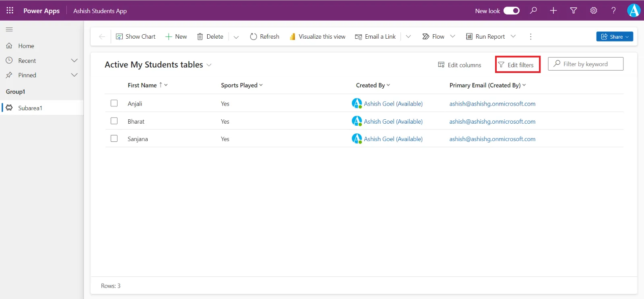
Task: Open the user account avatar
Action: [634, 10]
